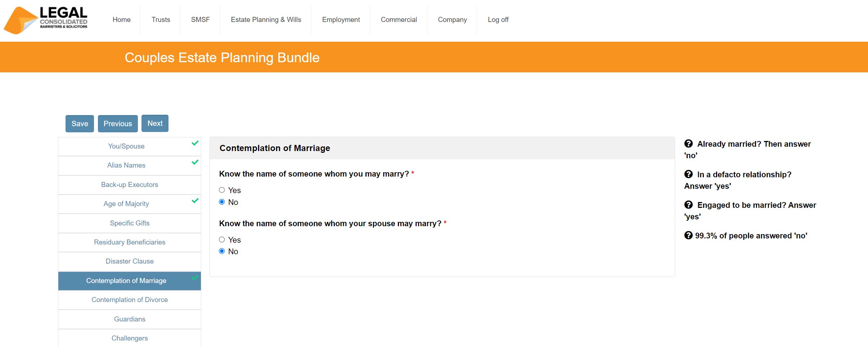The image size is (868, 347).
Task: Click help icon beside 'Already married?' hint
Action: [688, 144]
